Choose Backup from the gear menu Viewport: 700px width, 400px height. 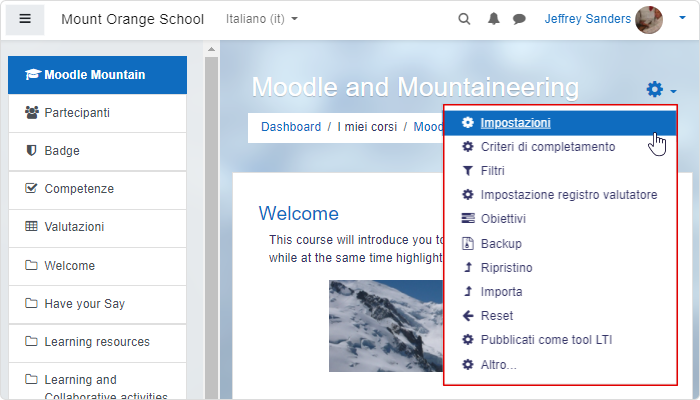[560, 244]
